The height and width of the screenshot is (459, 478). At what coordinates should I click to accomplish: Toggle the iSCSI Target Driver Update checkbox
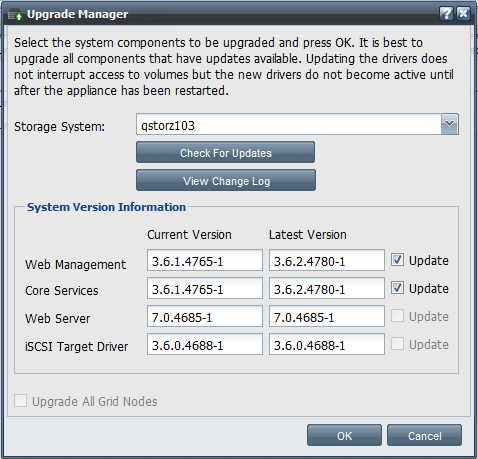(x=397, y=344)
